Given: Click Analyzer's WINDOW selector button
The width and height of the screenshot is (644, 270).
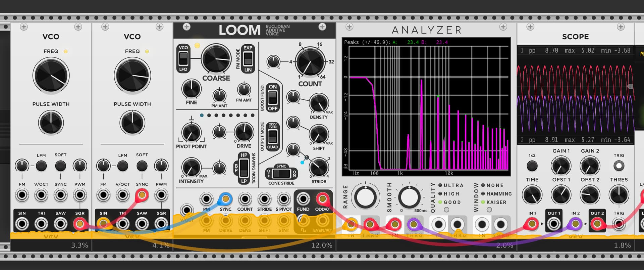Looking at the screenshot, I should click(489, 210).
